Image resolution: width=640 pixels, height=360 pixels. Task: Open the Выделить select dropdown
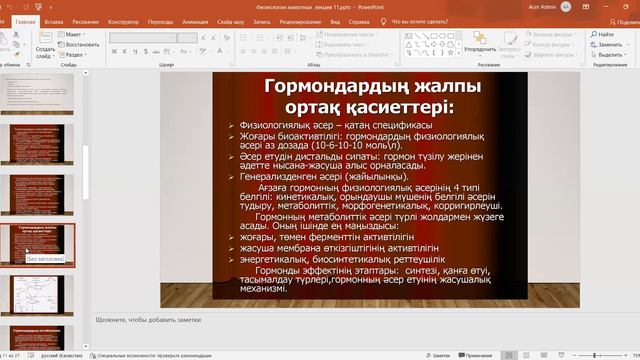(x=608, y=55)
